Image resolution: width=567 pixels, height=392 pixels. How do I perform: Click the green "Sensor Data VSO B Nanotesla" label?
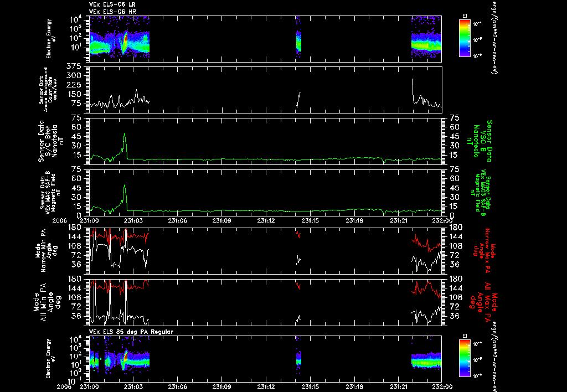click(480, 141)
